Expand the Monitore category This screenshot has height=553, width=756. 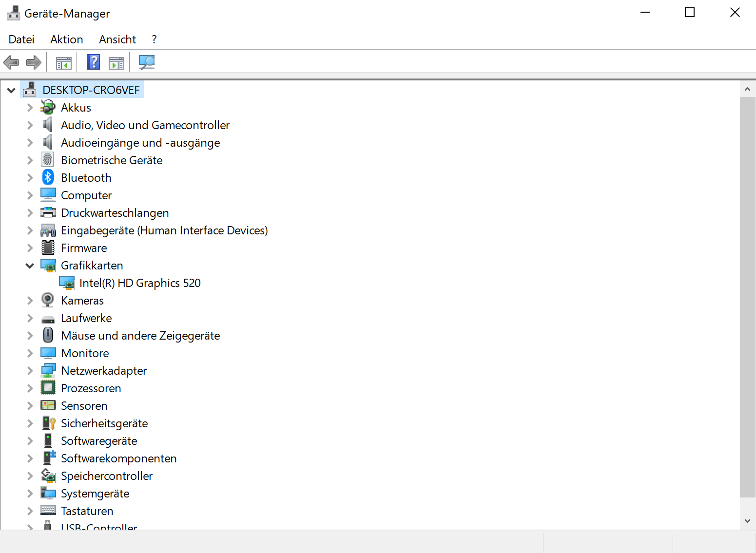click(x=30, y=353)
